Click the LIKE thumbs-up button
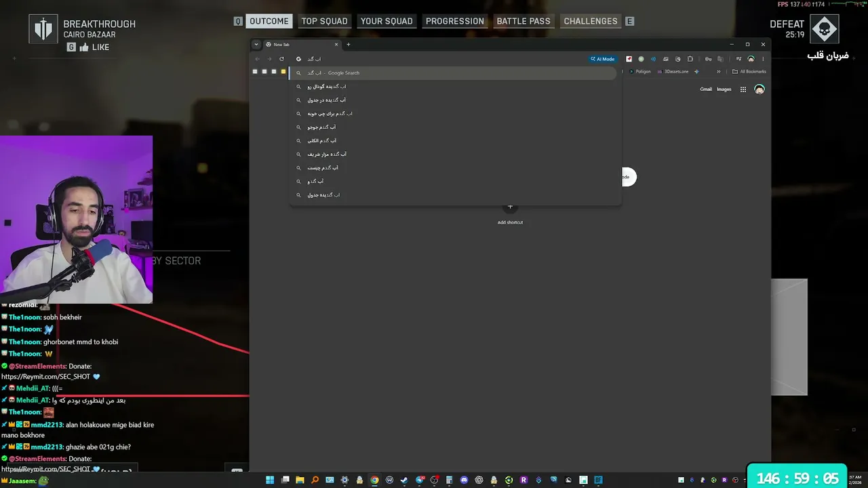This screenshot has width=868, height=488. pos(84,47)
